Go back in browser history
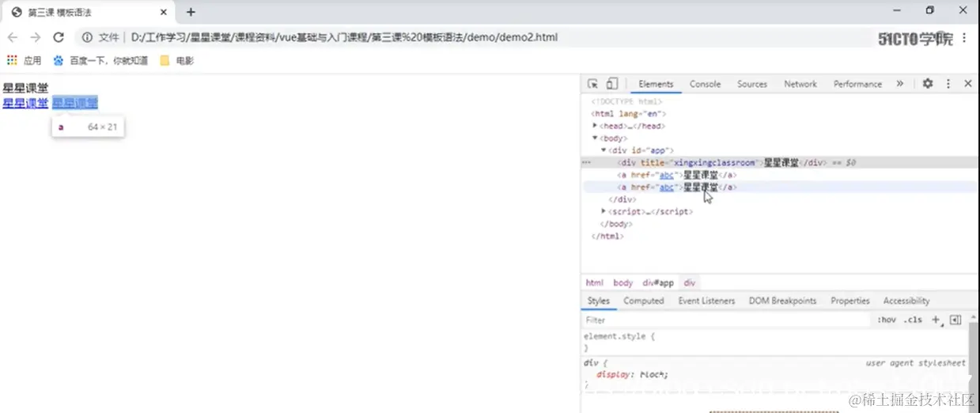The image size is (980, 413). pos(13,37)
